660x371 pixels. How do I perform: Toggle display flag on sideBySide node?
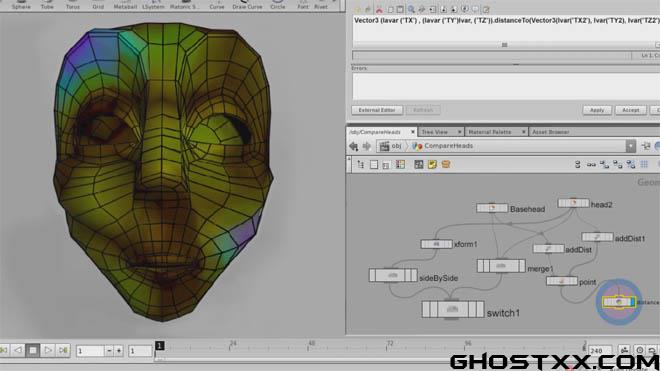point(414,275)
